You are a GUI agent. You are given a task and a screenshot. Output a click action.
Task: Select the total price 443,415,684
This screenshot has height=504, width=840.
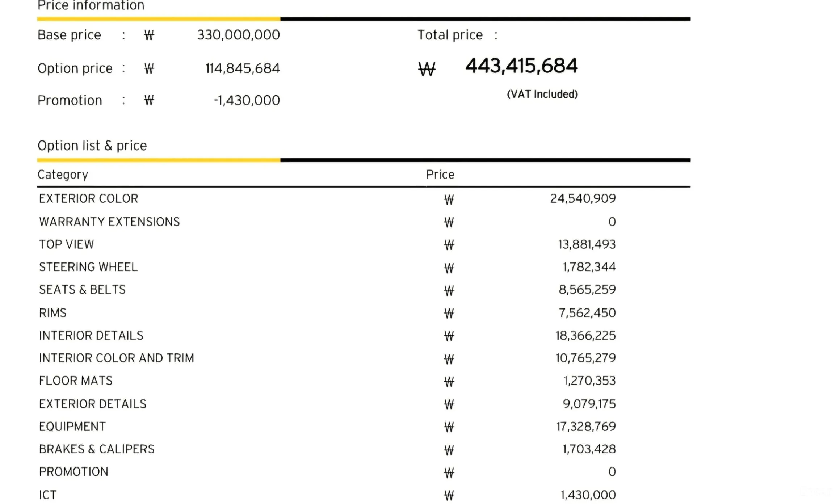coord(521,66)
